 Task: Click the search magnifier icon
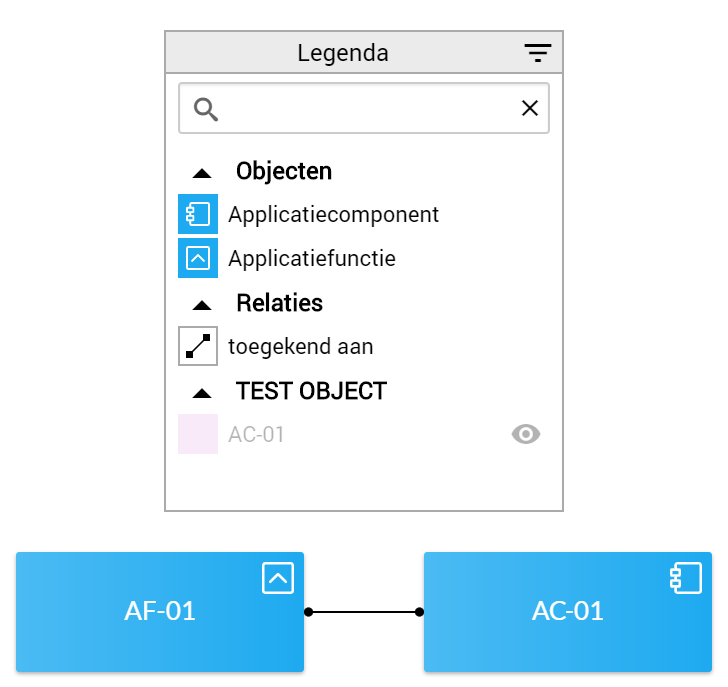tap(206, 110)
